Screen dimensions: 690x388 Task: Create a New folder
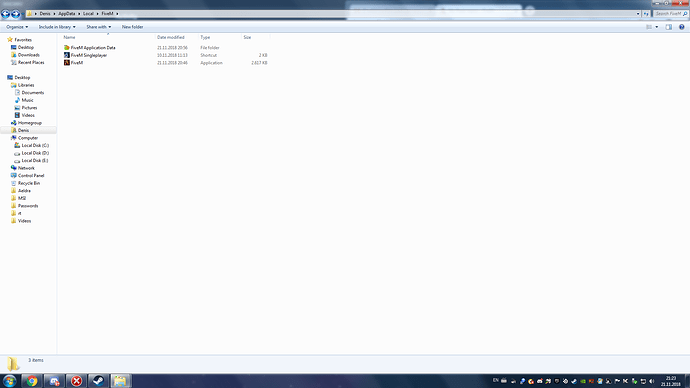click(132, 27)
